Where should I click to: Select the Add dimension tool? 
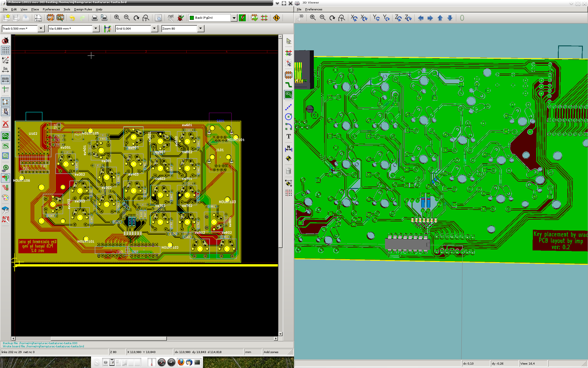pyautogui.click(x=289, y=148)
